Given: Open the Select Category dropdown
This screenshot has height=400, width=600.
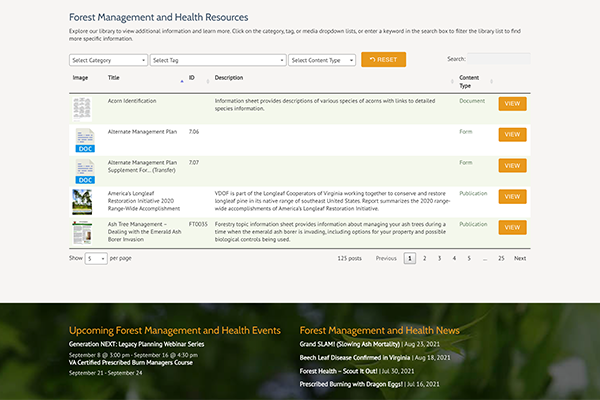Looking at the screenshot, I should (108, 60).
